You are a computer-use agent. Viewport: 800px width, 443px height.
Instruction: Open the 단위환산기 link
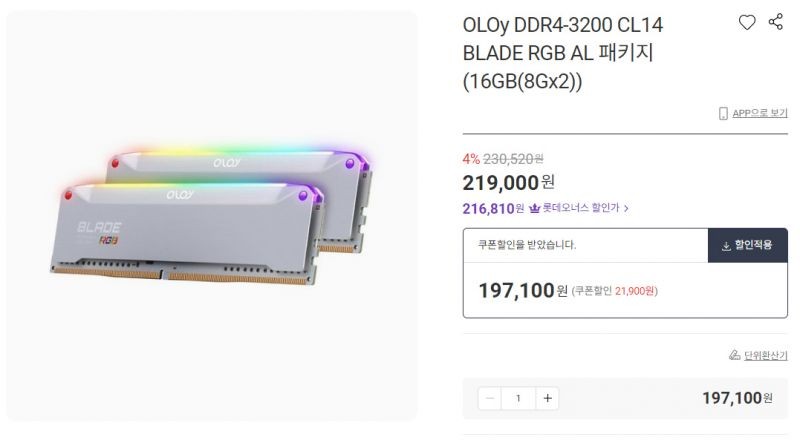pyautogui.click(x=765, y=355)
